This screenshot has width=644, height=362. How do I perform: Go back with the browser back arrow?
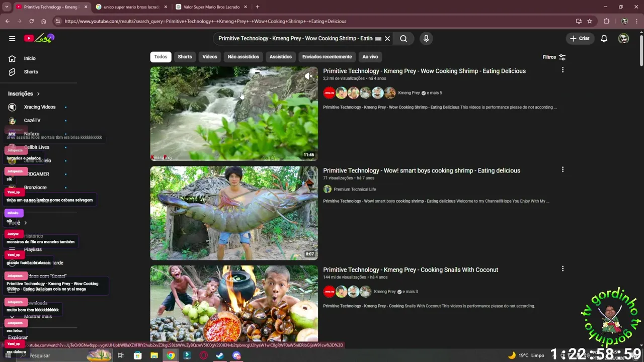[x=7, y=21]
